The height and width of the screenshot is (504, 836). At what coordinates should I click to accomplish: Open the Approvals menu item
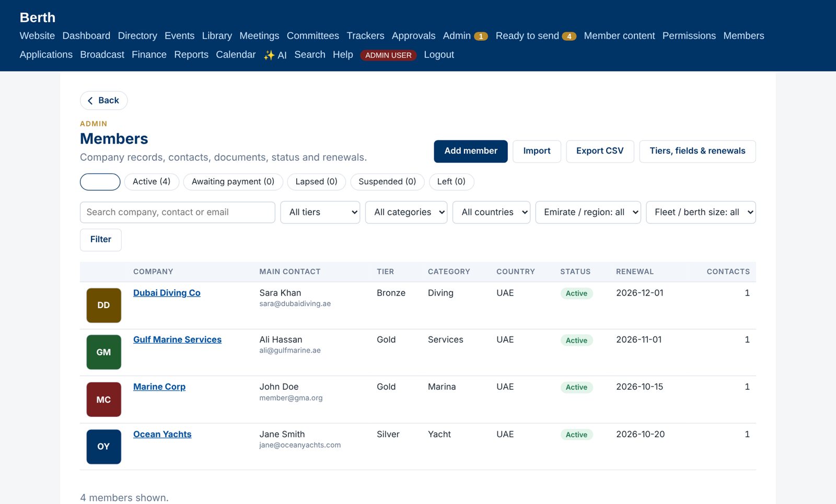413,36
